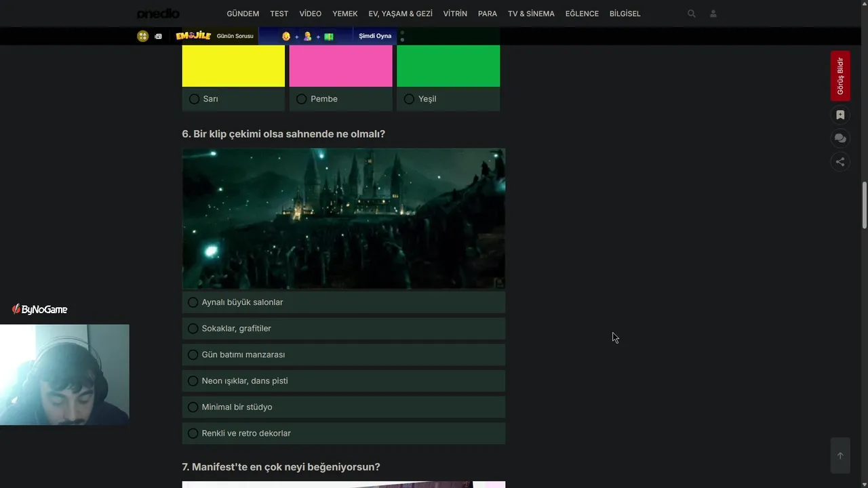The image size is (868, 488).
Task: Click the Hogwarts castle image
Action: coord(343,219)
